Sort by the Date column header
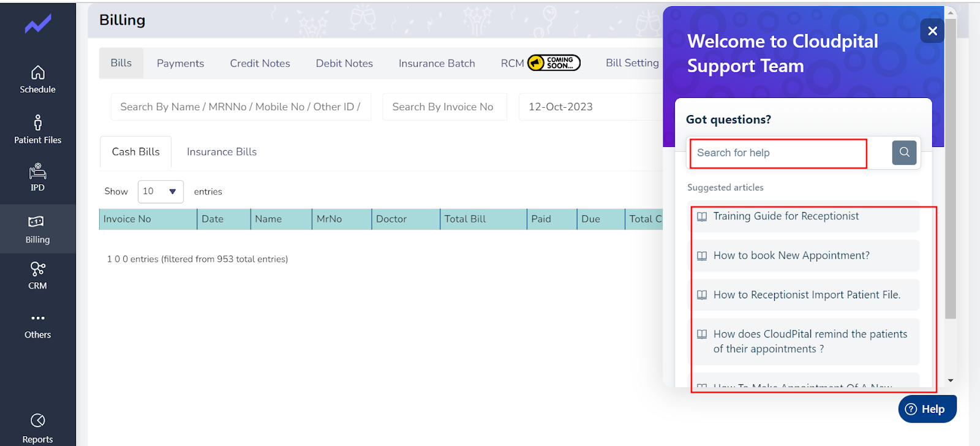Image resolution: width=980 pixels, height=446 pixels. tap(224, 219)
